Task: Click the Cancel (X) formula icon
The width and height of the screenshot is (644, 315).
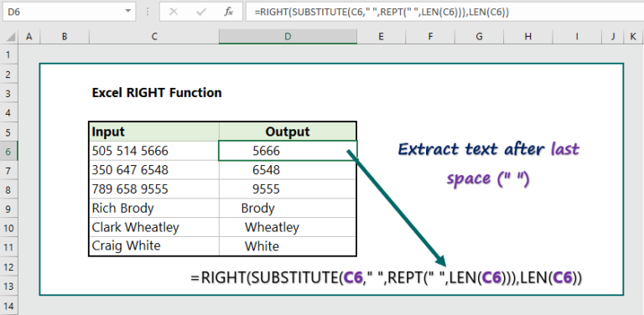Action: point(174,12)
